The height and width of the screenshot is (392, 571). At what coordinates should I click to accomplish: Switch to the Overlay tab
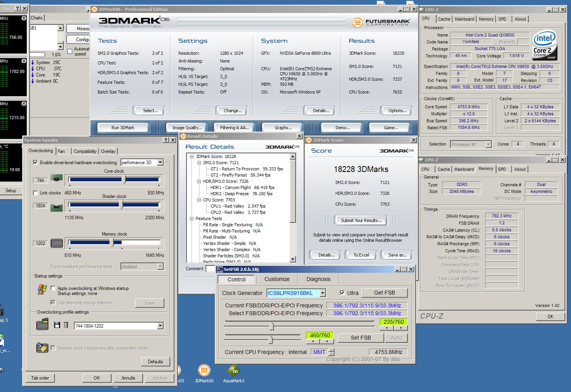[x=108, y=151]
